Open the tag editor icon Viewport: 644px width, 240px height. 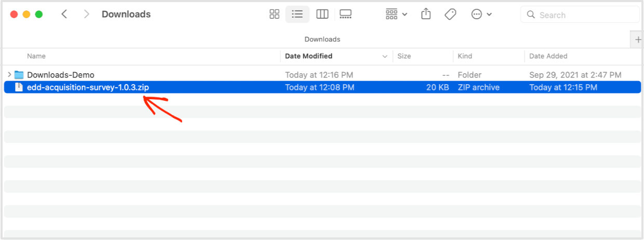pos(450,15)
